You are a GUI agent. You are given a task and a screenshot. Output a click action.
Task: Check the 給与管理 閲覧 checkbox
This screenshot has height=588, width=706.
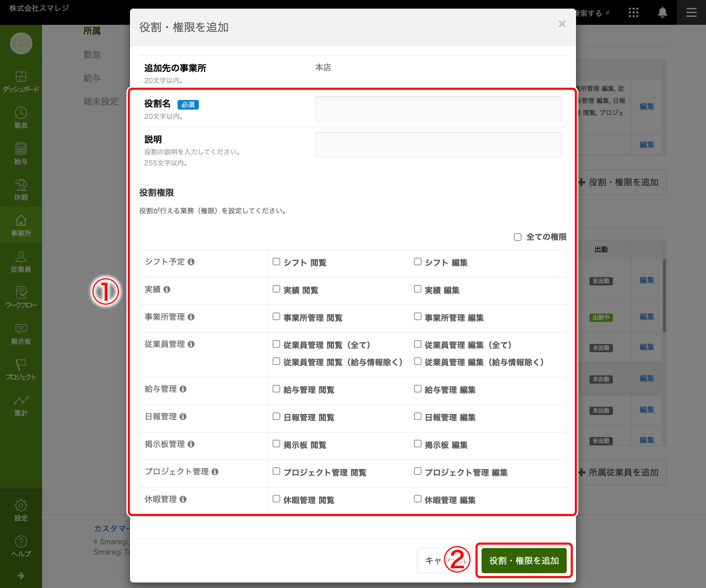pos(276,389)
